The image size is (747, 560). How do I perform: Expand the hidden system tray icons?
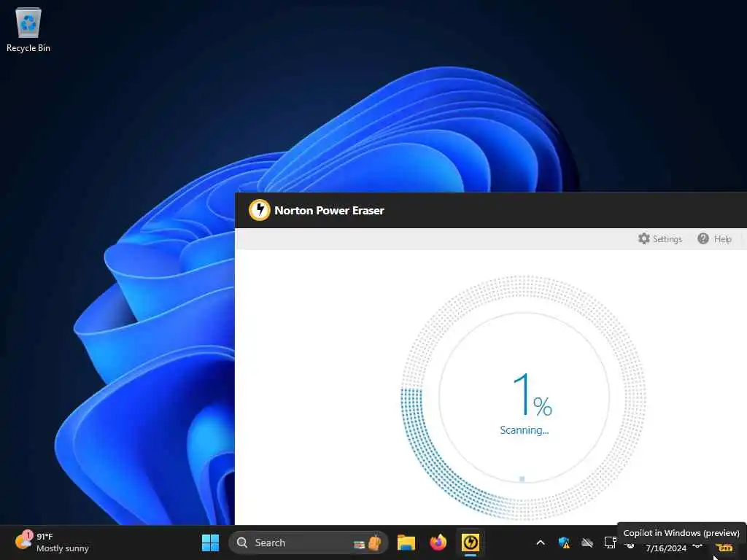541,542
